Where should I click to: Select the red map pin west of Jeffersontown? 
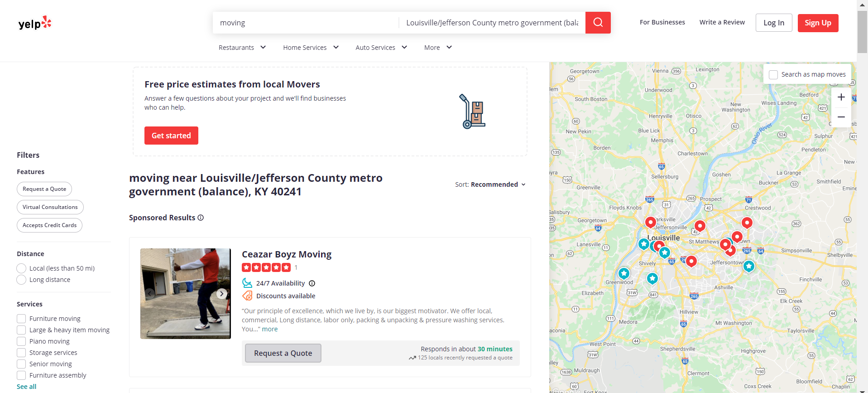pos(691,261)
